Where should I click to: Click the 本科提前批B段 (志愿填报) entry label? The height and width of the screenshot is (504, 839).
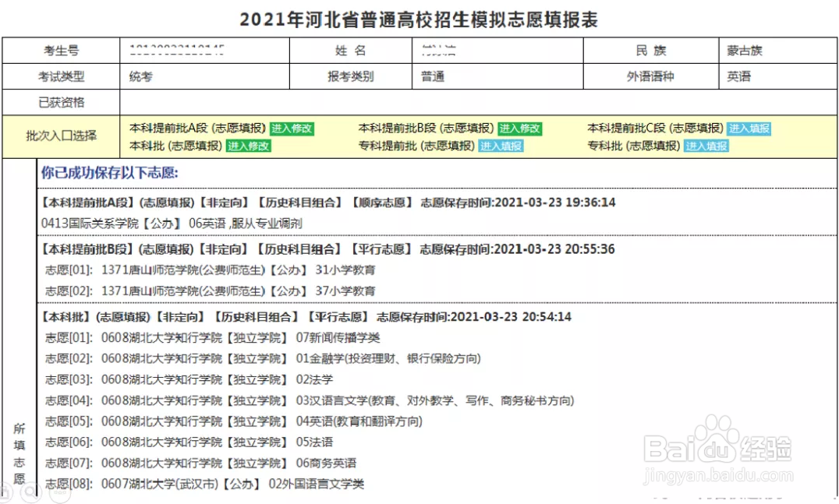click(x=426, y=129)
